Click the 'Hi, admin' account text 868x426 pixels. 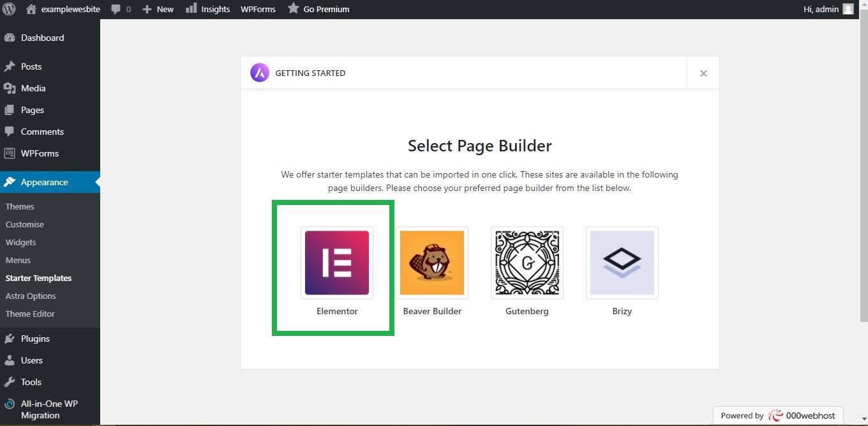click(x=821, y=9)
